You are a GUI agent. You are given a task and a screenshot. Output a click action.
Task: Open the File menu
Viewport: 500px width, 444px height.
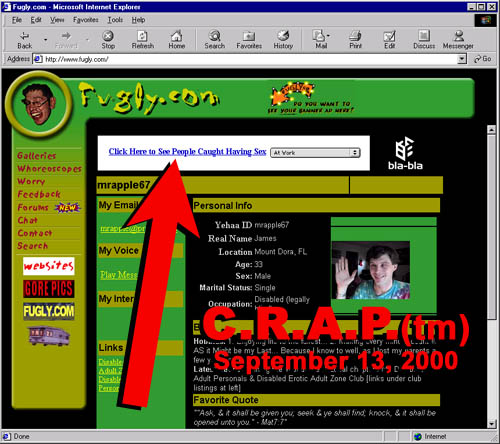pyautogui.click(x=17, y=20)
